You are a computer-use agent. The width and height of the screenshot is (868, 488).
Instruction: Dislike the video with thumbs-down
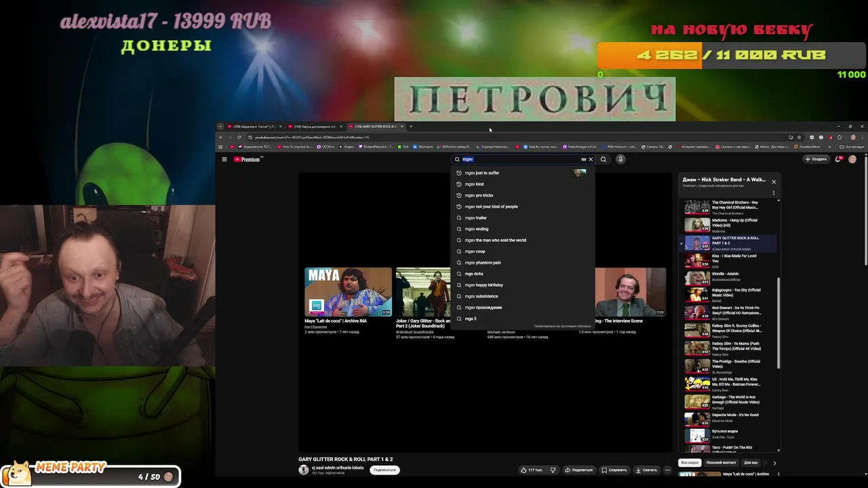coord(553,470)
